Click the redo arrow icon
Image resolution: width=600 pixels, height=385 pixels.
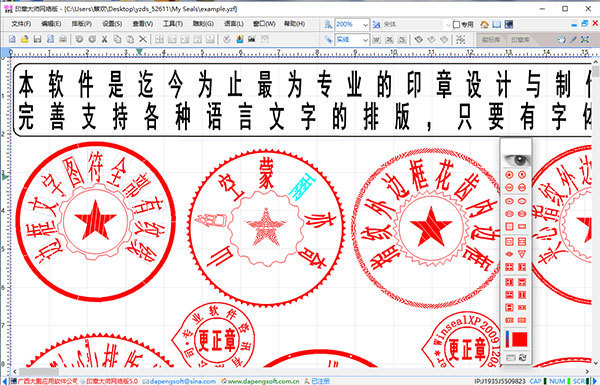92,39
